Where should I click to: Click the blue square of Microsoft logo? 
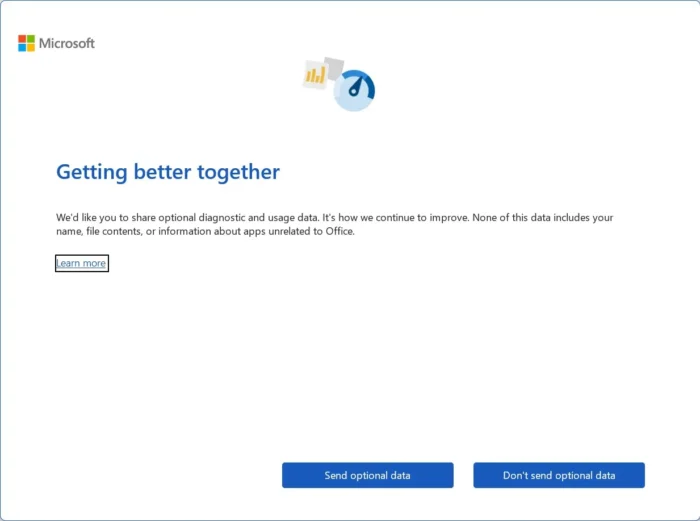point(22,48)
